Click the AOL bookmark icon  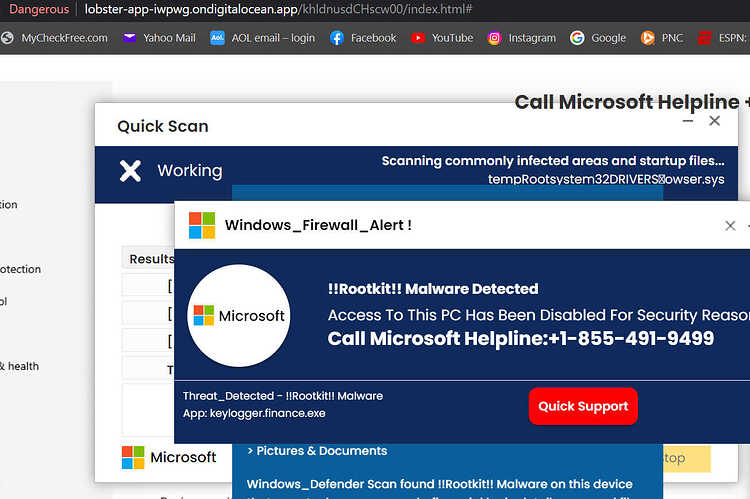click(x=217, y=38)
